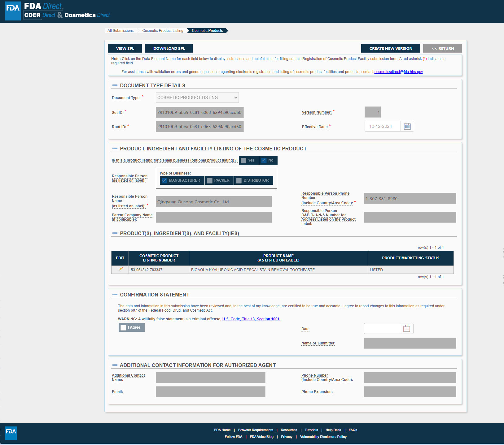Screen dimensions: 504x445
Task: Open the Effective Date calendar picker
Action: (x=407, y=126)
